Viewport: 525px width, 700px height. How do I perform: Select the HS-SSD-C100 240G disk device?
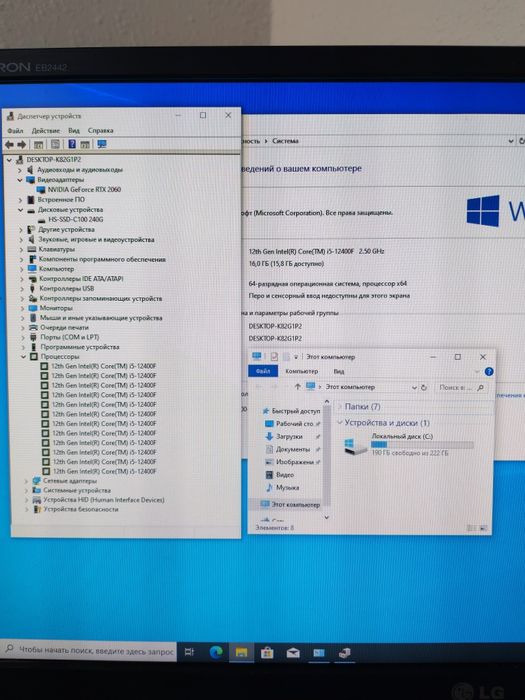click(x=75, y=219)
